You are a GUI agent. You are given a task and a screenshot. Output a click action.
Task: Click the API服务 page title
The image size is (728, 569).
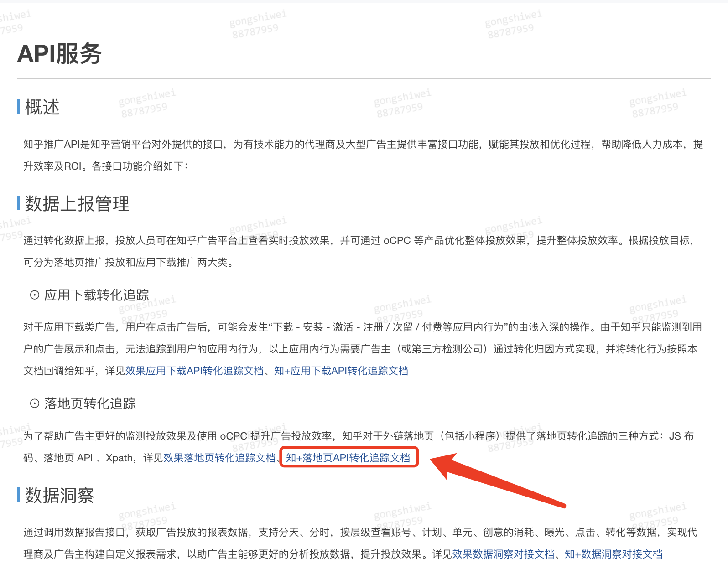[x=59, y=53]
